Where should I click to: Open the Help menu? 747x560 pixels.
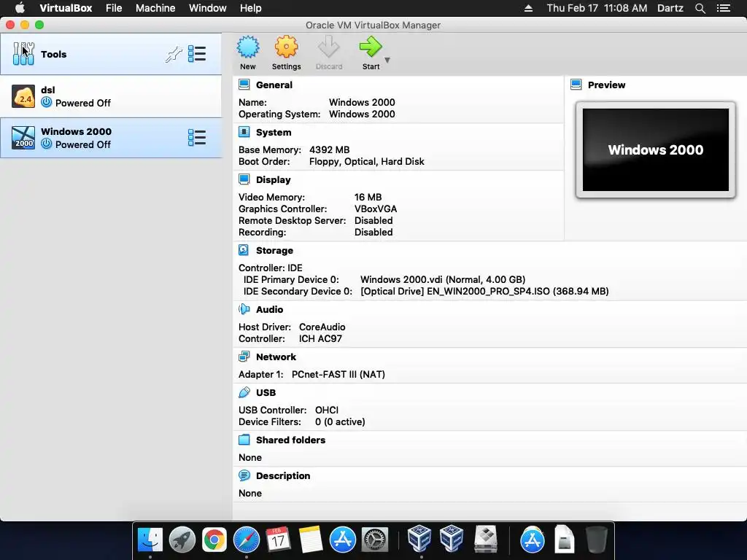coord(251,8)
